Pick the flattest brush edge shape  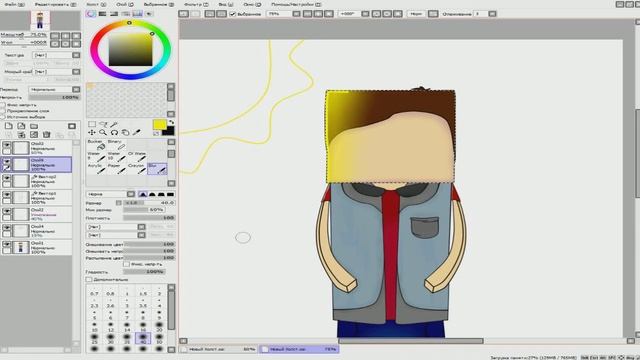coord(170,194)
